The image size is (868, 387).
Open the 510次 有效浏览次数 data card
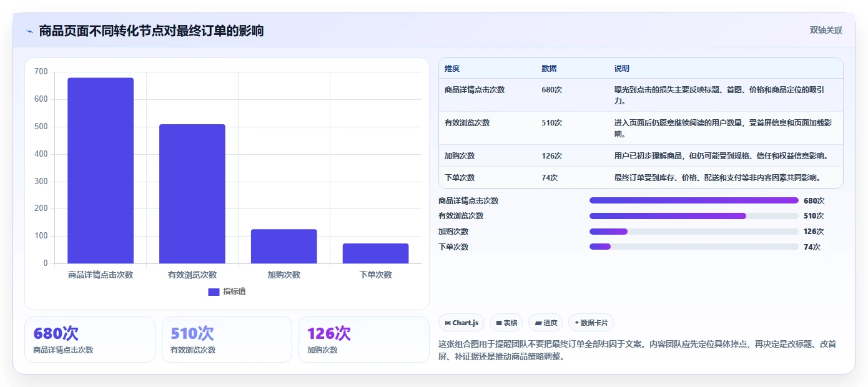(x=227, y=340)
